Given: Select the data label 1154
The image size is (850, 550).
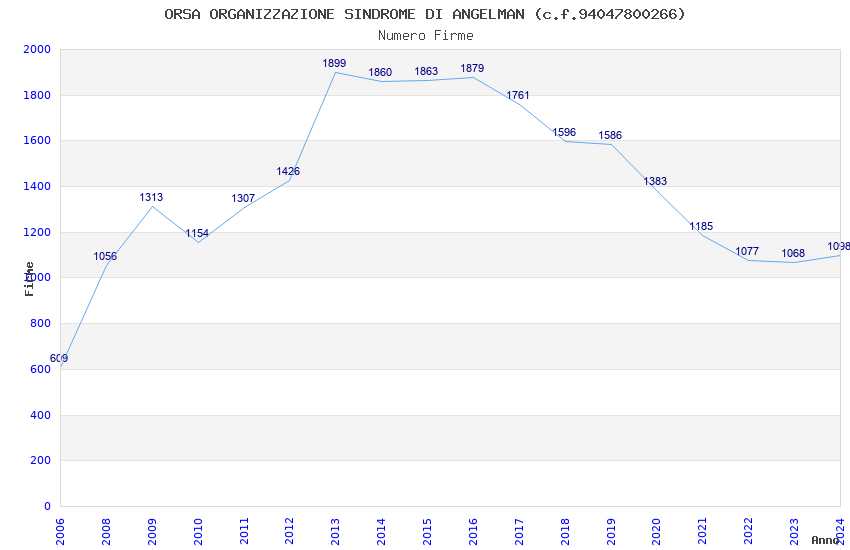Looking at the screenshot, I should click(x=197, y=234).
